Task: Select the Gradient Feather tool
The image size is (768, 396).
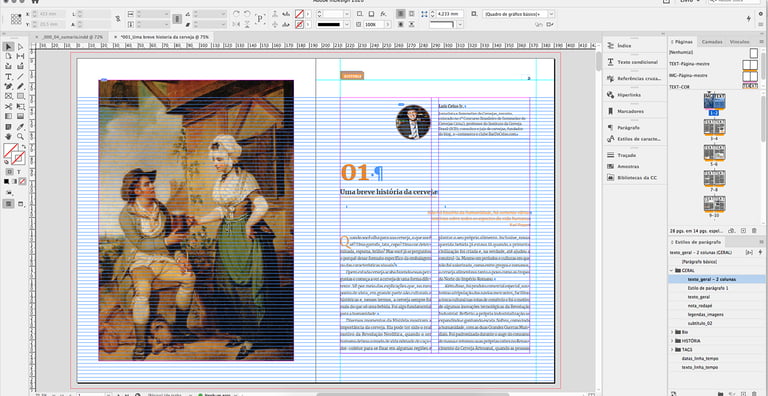Action: click(21, 116)
